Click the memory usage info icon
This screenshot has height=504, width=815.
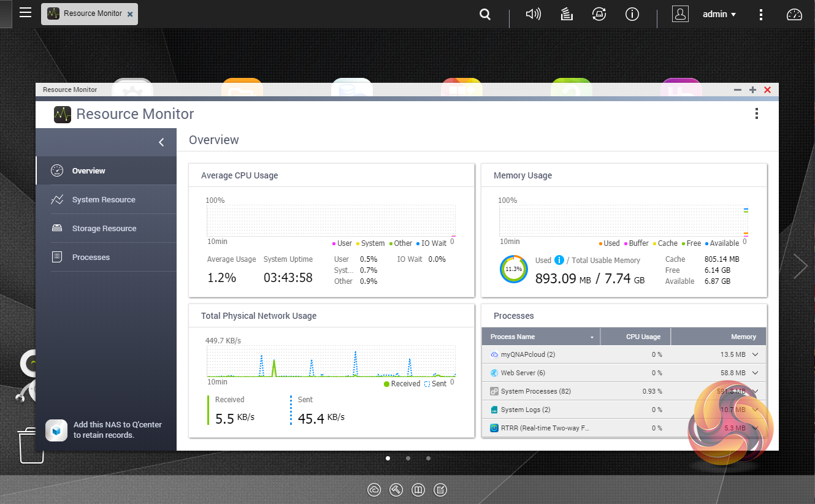point(559,260)
